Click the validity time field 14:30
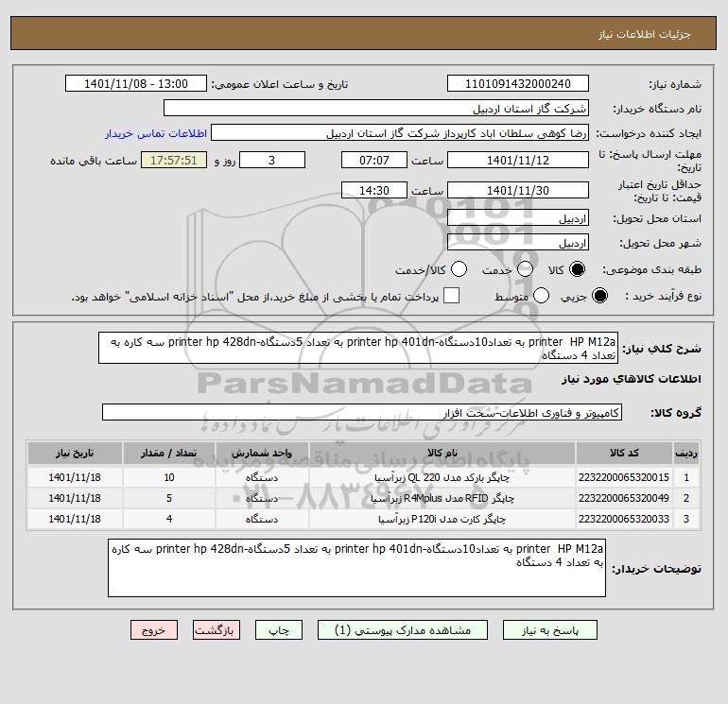This screenshot has width=728, height=704. (374, 190)
